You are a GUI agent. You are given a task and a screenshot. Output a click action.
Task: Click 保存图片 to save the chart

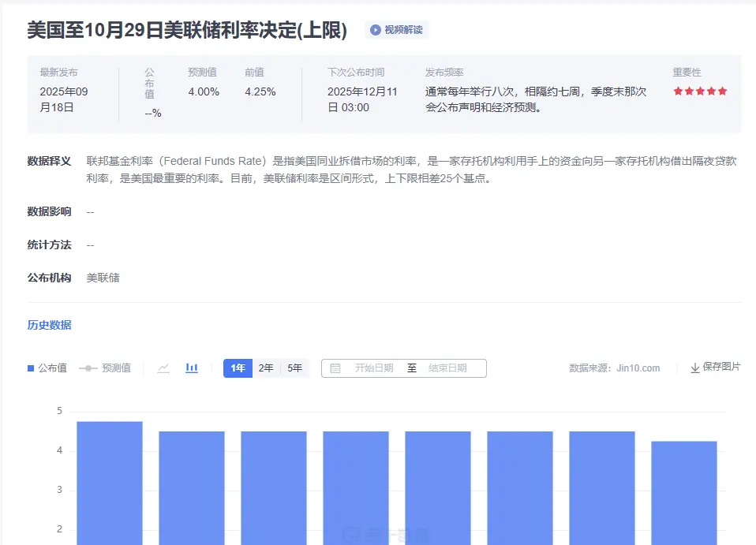[x=716, y=368]
